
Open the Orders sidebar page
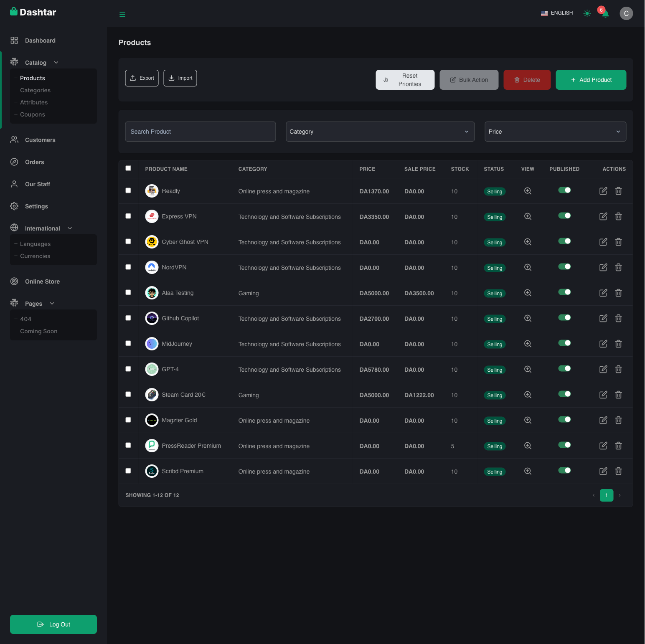coord(34,162)
